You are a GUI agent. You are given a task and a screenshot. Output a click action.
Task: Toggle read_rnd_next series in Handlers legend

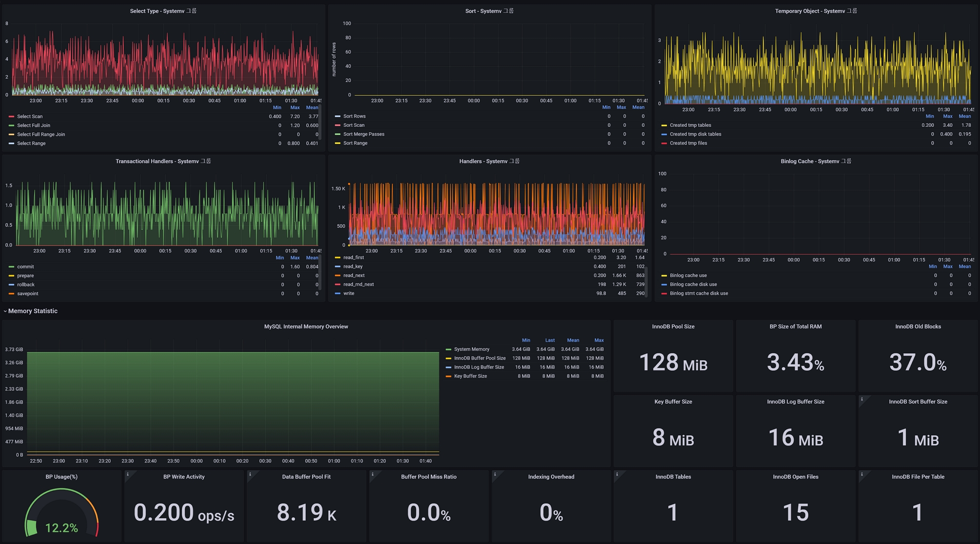358,284
